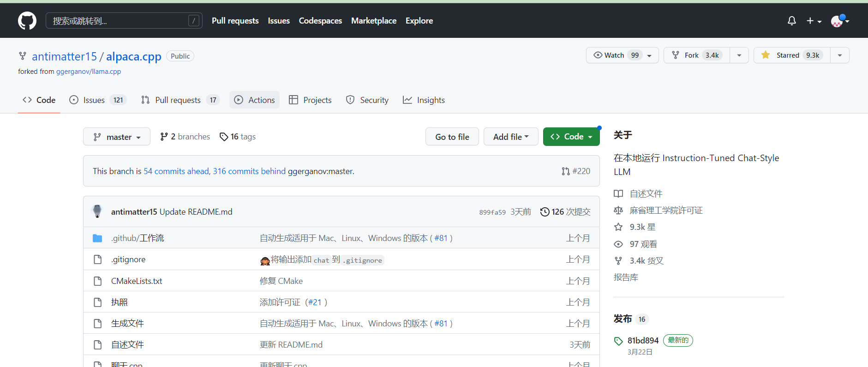The image size is (868, 367).
Task: Open Issues in top navigation
Action: (279, 21)
